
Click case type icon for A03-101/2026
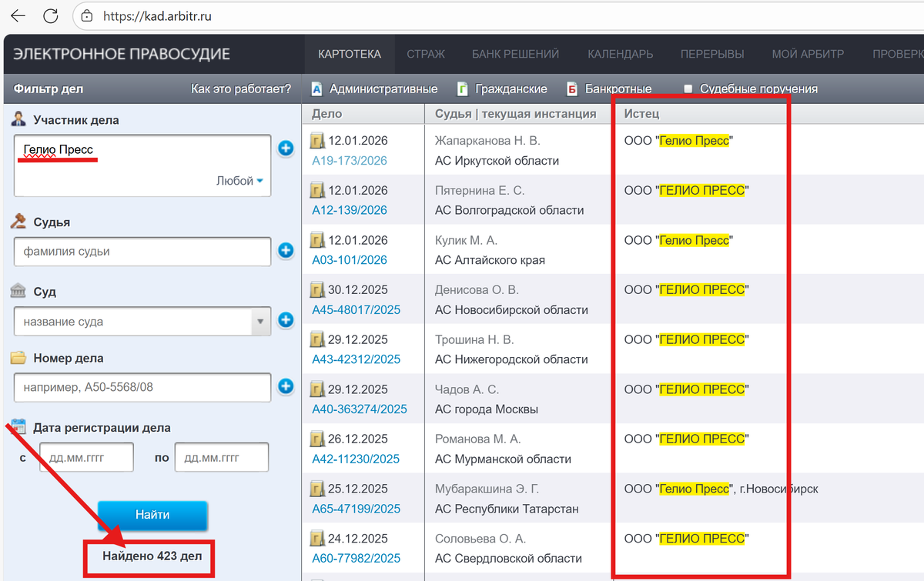317,240
